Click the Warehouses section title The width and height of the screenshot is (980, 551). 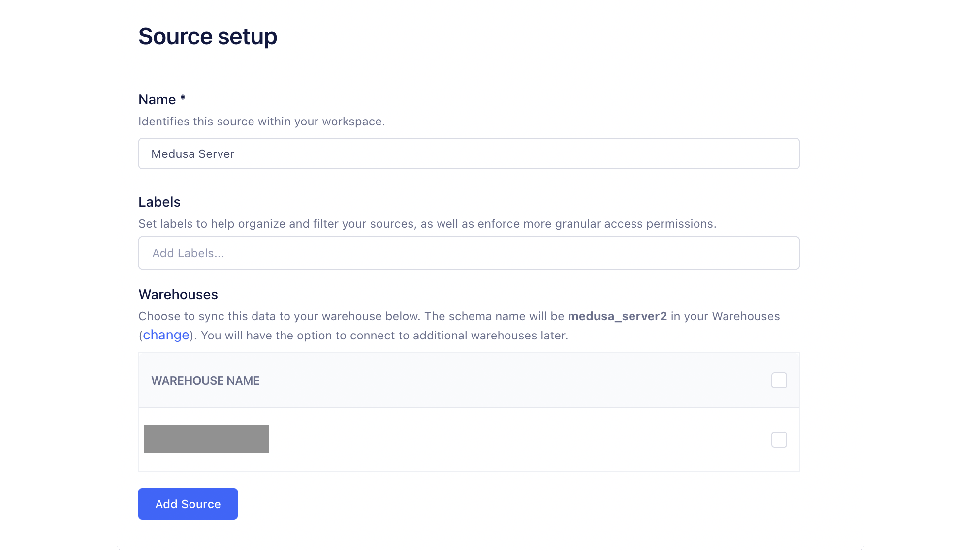pos(178,294)
